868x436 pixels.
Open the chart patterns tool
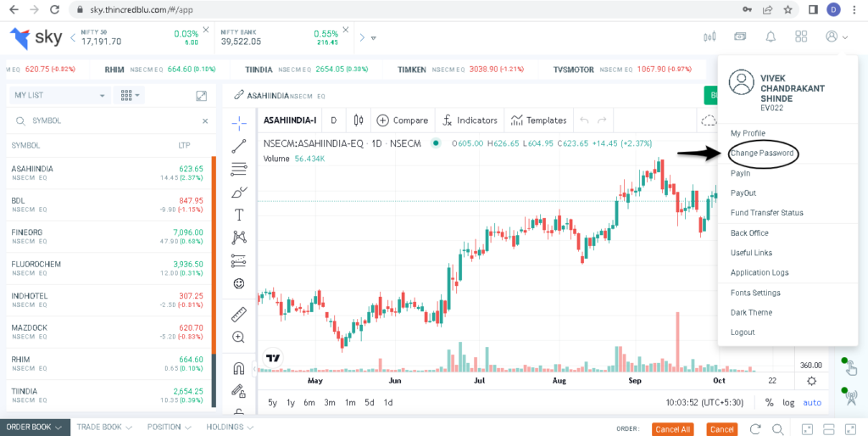point(239,238)
